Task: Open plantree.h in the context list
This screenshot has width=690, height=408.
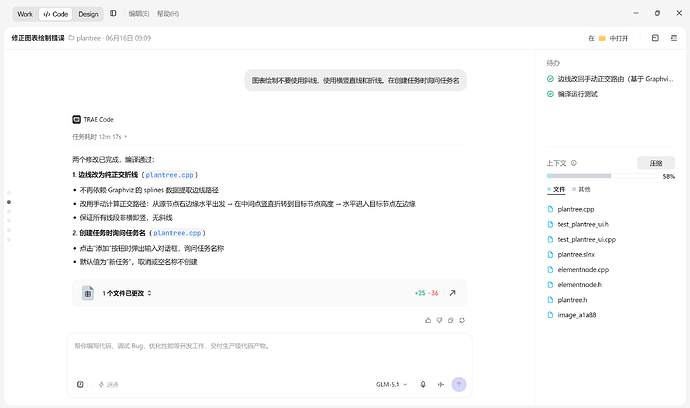Action: coord(572,300)
